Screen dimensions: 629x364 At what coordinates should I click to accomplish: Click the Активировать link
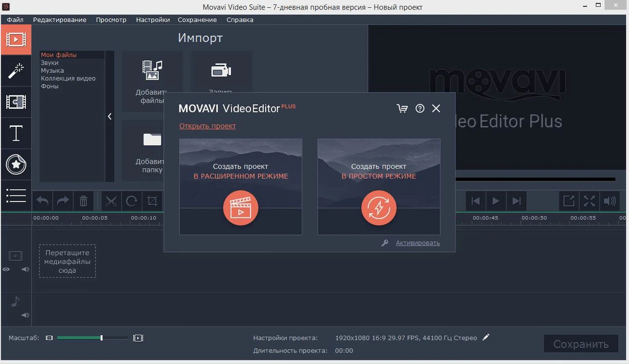coord(418,243)
